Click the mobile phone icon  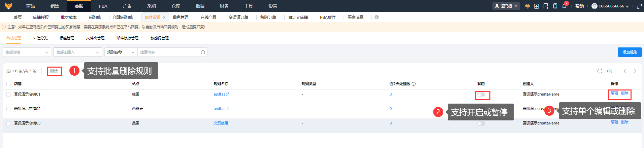555,6
